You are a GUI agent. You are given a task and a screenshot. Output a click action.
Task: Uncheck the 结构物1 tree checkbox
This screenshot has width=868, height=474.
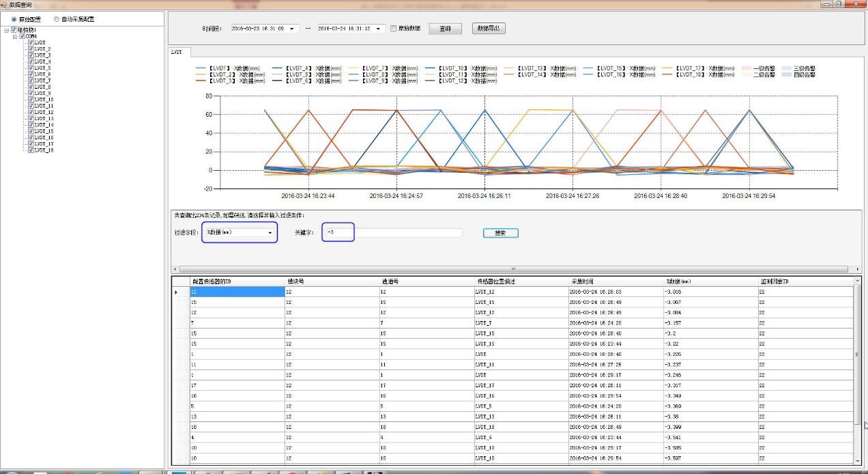coord(14,30)
